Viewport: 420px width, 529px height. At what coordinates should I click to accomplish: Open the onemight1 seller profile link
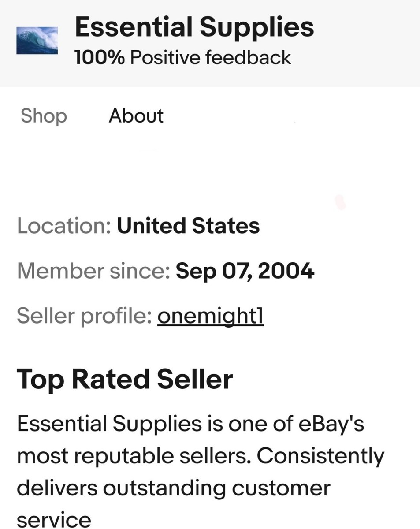pos(211,316)
